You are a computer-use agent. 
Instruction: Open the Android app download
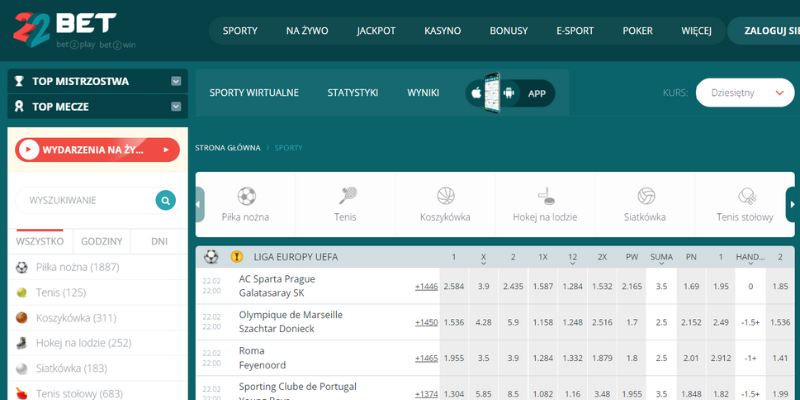click(508, 93)
